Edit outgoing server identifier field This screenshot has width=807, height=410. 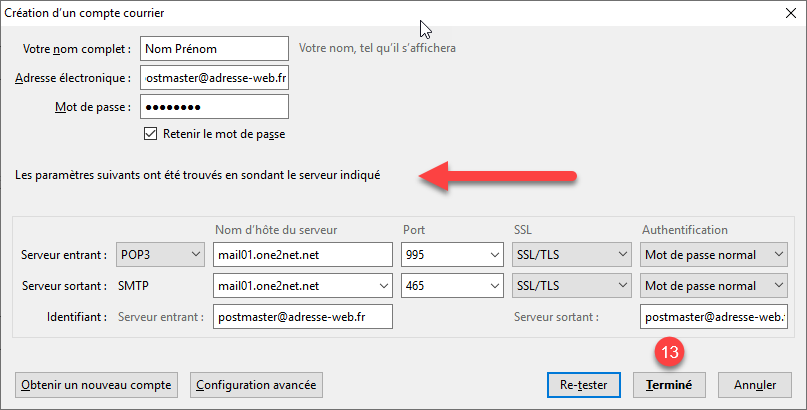(x=713, y=316)
